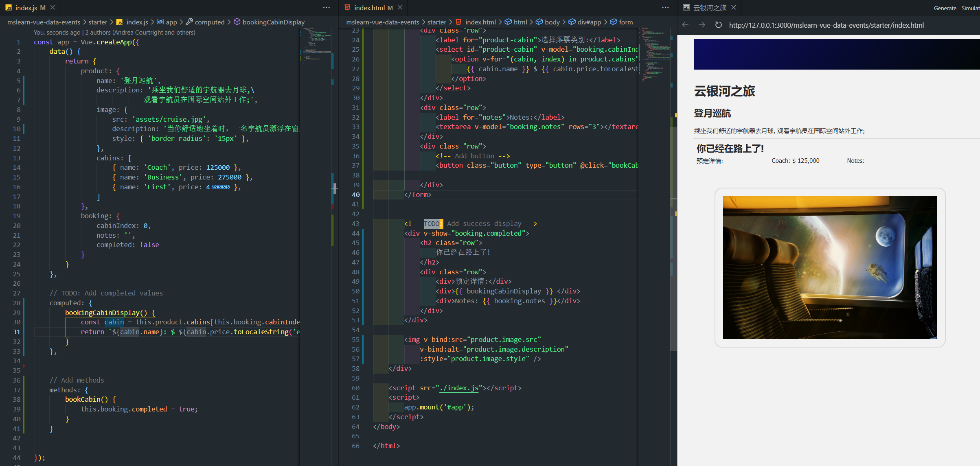
Task: Open the bookingCabinDisplay breadcrumb
Action: [269, 22]
